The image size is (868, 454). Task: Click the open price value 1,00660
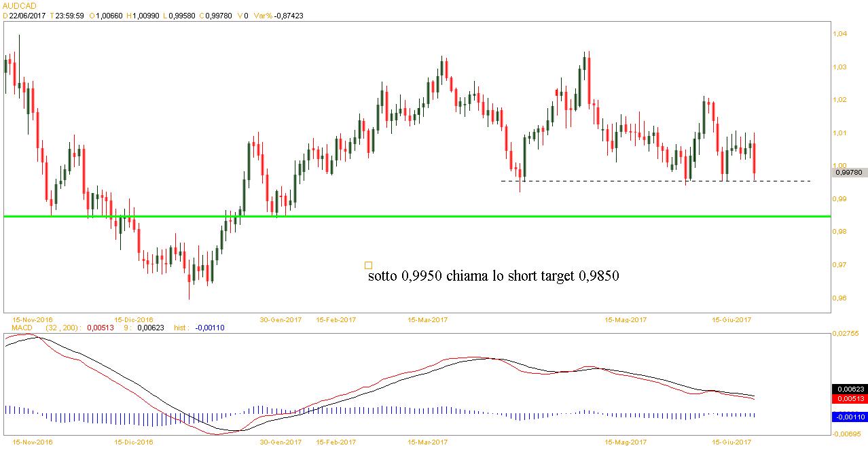pyautogui.click(x=111, y=15)
